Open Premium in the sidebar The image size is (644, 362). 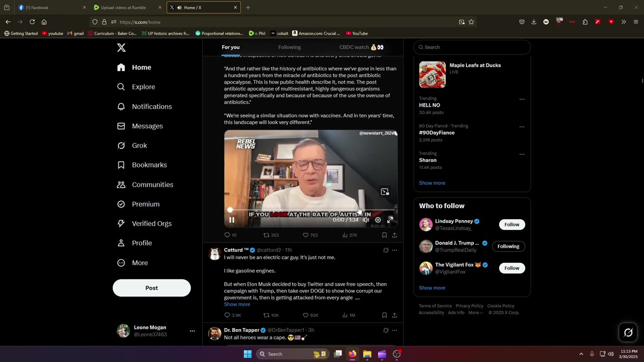click(x=138, y=204)
